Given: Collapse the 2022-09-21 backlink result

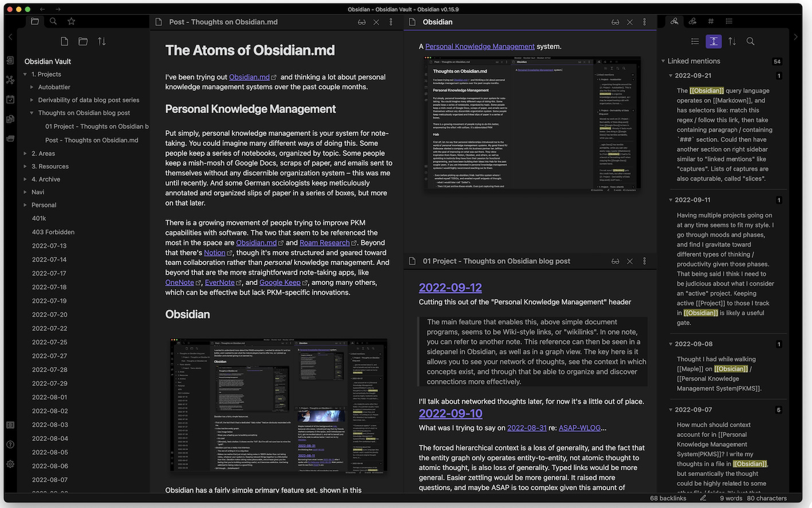Looking at the screenshot, I should click(x=671, y=76).
